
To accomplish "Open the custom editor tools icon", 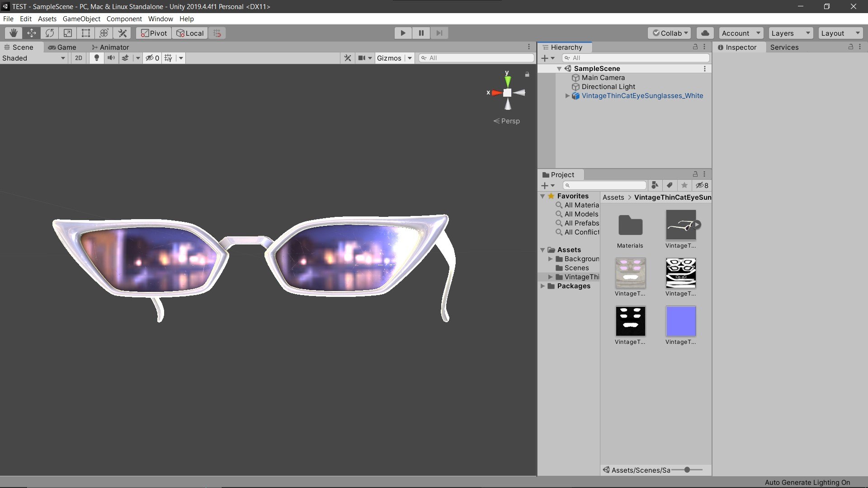I will tap(122, 33).
